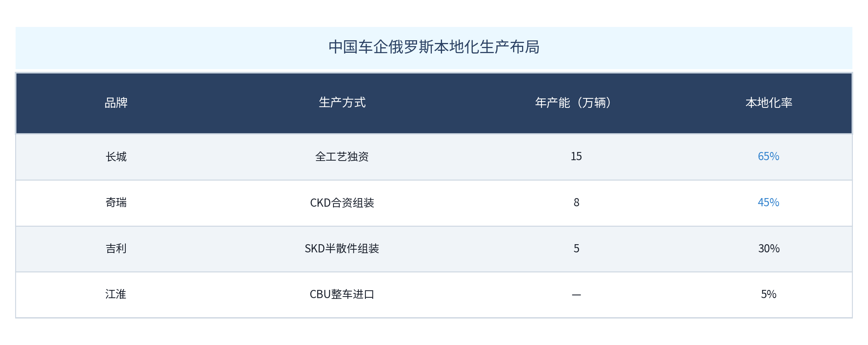The width and height of the screenshot is (868, 345).
Task: Select the 生产方式 column header
Action: tap(342, 102)
